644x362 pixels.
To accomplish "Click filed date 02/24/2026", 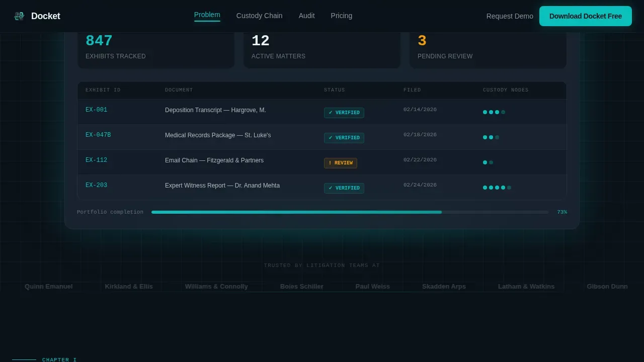I will (420, 185).
